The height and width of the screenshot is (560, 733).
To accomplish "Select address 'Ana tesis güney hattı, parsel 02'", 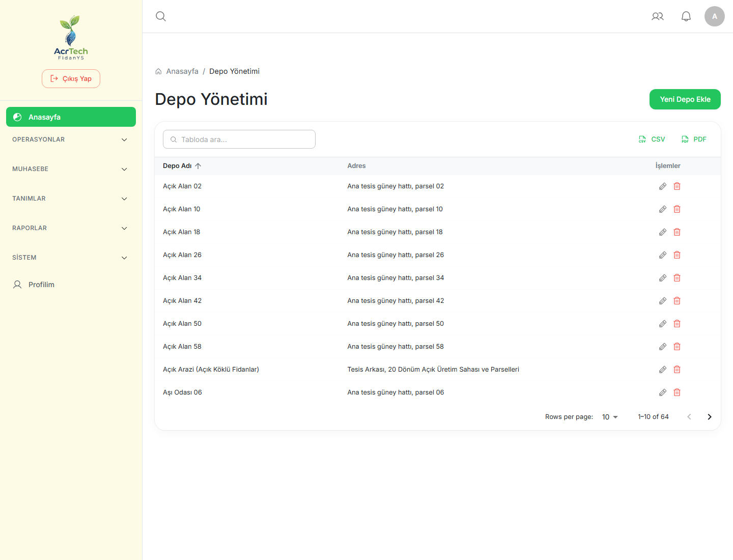I will coord(396,186).
